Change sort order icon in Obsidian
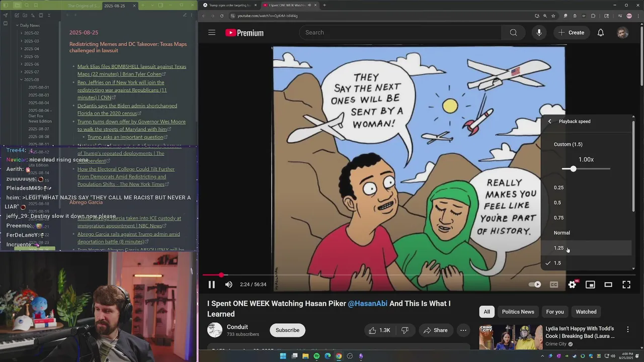 (x=33, y=16)
